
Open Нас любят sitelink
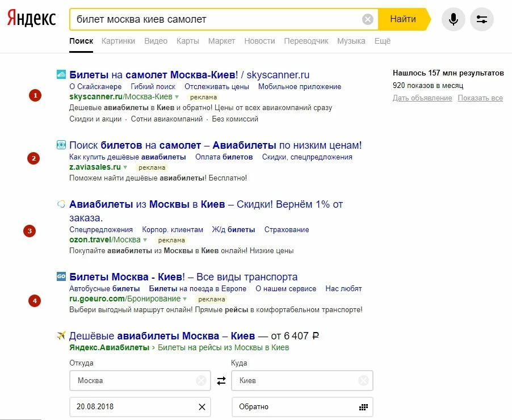[343, 289]
